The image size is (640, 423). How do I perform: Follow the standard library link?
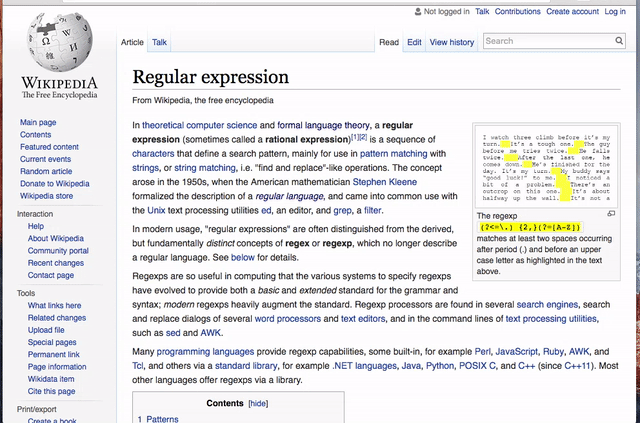point(246,366)
